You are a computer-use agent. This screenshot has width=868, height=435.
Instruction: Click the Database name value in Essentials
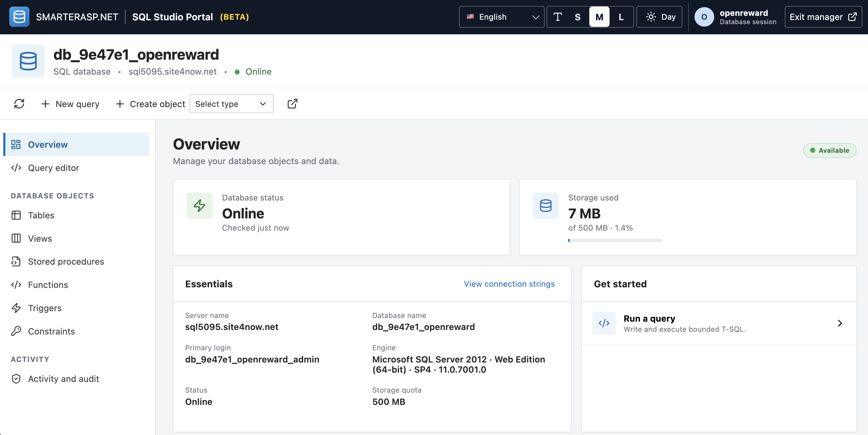(x=423, y=327)
